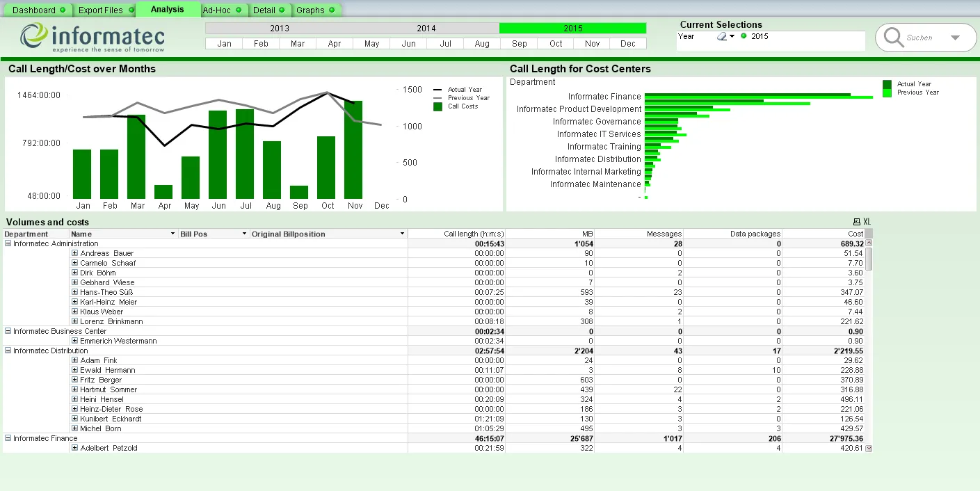Click the scroll-up arrow of the table
Image resolution: width=980 pixels, height=491 pixels.
(x=869, y=243)
